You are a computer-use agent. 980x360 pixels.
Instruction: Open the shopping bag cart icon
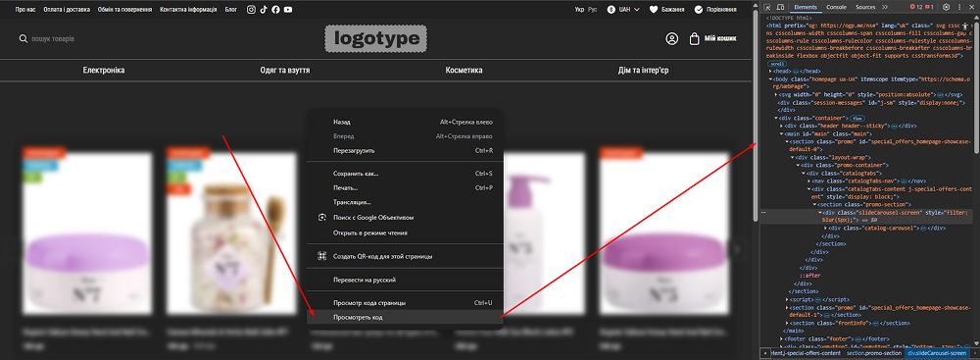(x=694, y=39)
